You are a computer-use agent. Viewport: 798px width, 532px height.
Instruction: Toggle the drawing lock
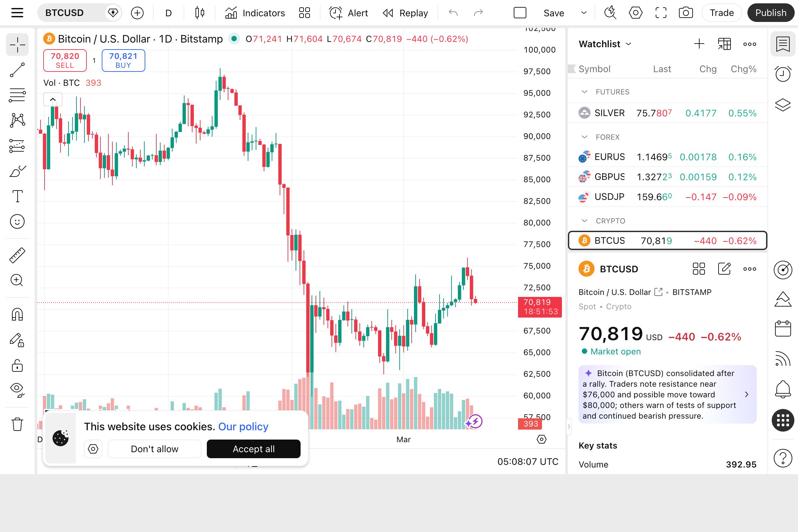(17, 365)
